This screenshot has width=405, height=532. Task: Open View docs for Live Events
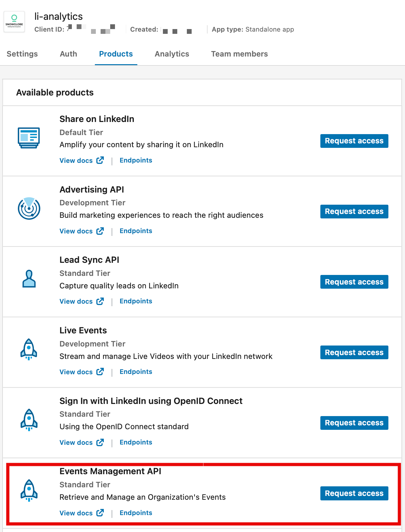(82, 372)
